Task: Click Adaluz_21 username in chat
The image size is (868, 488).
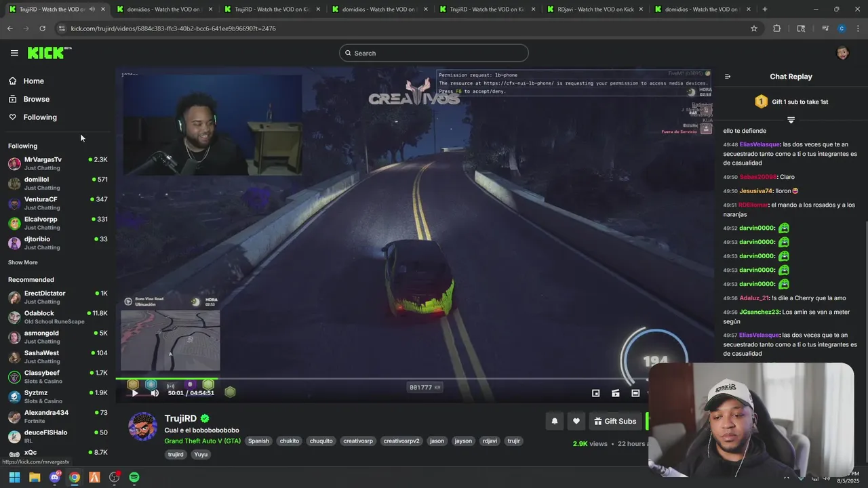Action: coord(754,298)
